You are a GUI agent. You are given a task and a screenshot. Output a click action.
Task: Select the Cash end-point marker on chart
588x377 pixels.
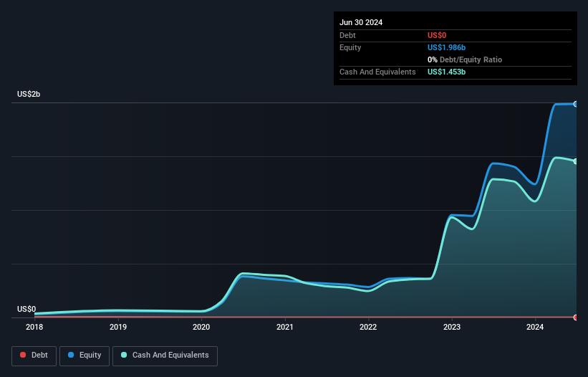576,161
